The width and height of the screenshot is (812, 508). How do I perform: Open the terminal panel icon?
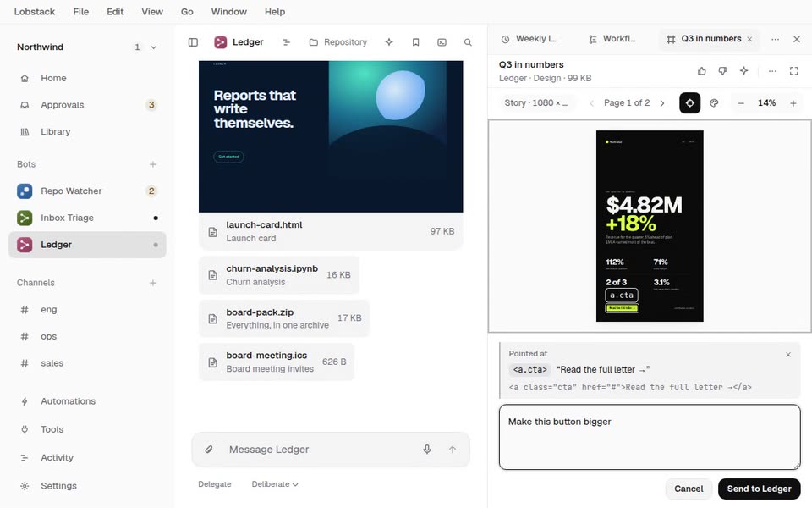[442, 42]
